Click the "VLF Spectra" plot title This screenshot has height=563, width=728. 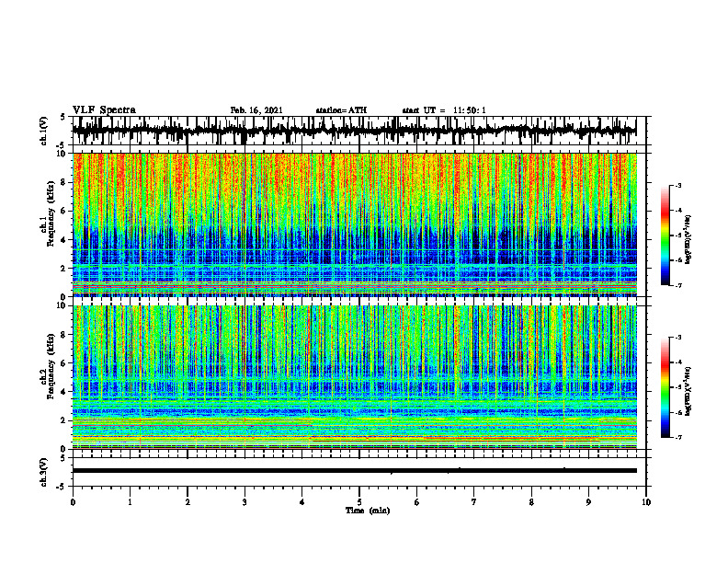[x=104, y=110]
